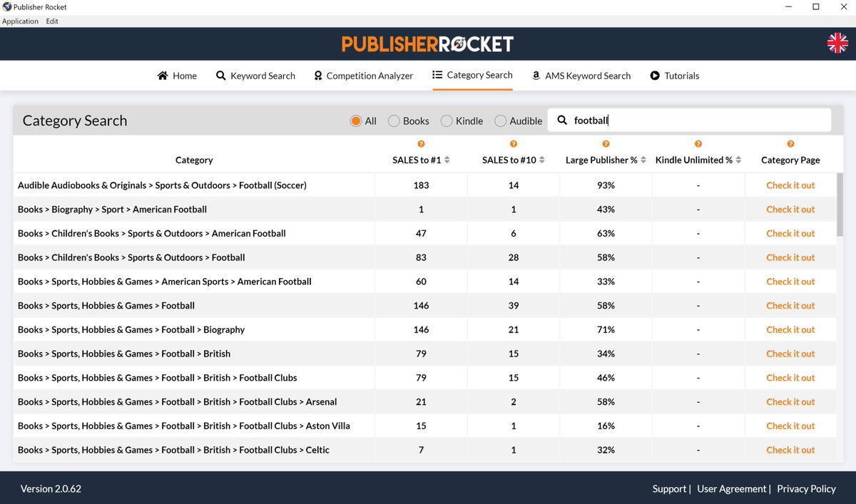This screenshot has width=856, height=504.
Task: Check out the Celtic category
Action: [790, 450]
